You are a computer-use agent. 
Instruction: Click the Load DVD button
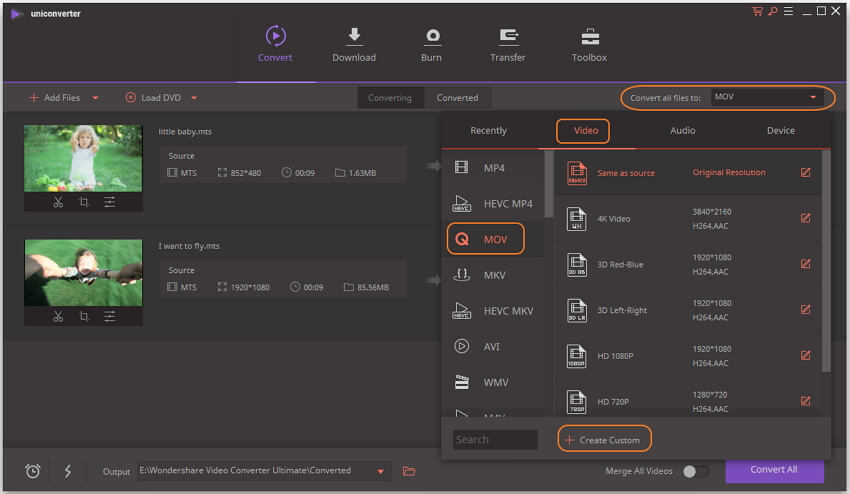pos(153,98)
